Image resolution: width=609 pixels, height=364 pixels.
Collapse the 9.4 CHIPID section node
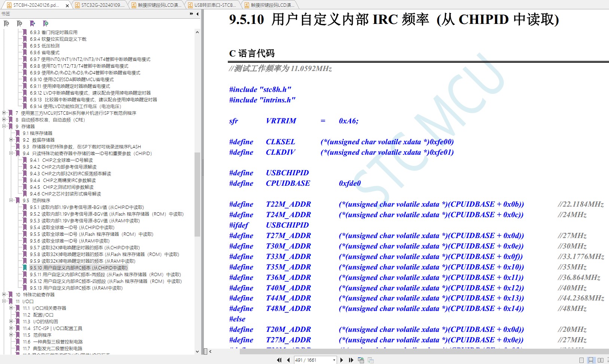[x=11, y=153]
